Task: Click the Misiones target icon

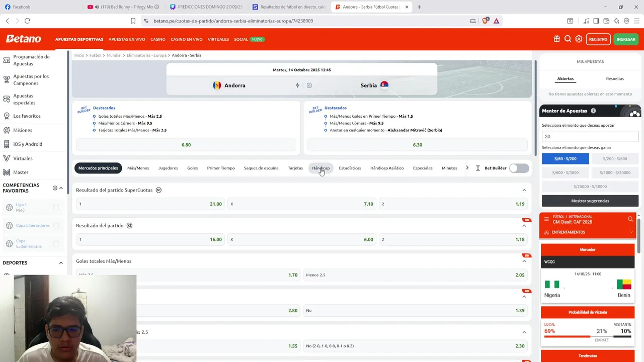Action: click(7, 130)
